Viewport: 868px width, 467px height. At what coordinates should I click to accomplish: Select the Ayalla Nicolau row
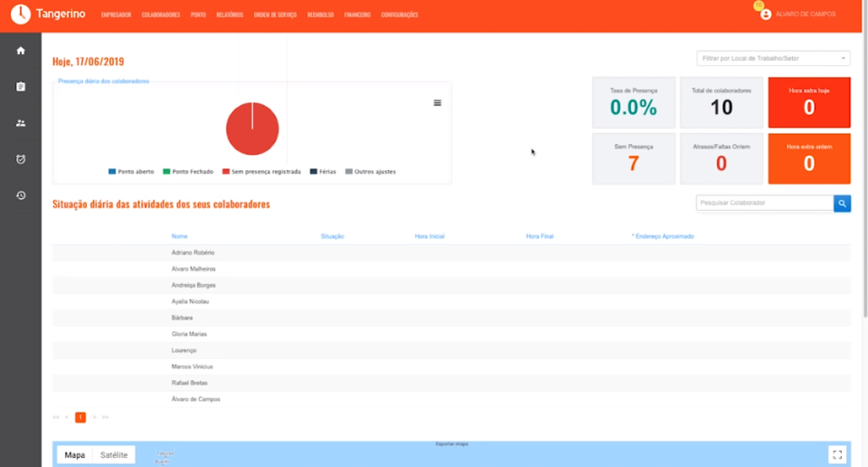coord(452,301)
